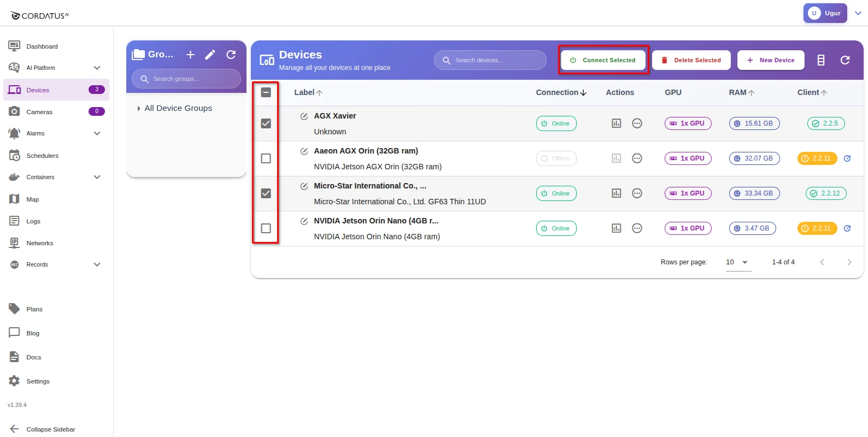
Task: Open the Blog link
Action: pos(56,333)
